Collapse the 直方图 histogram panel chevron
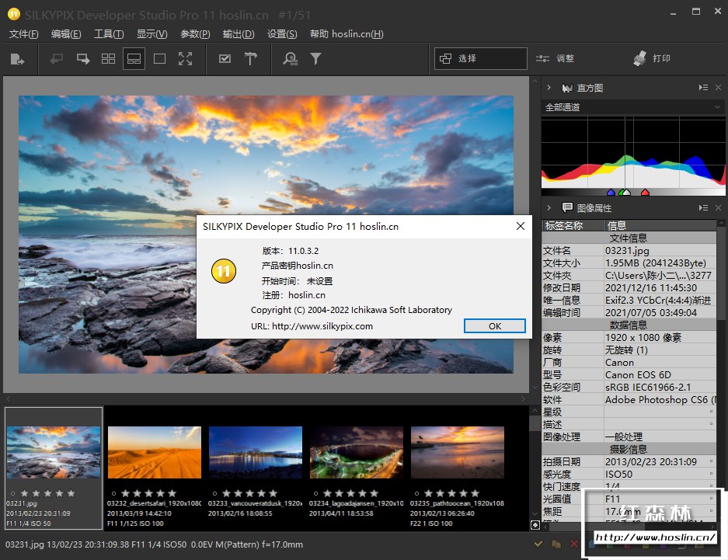Viewport: 728px width, 560px height. click(x=549, y=88)
